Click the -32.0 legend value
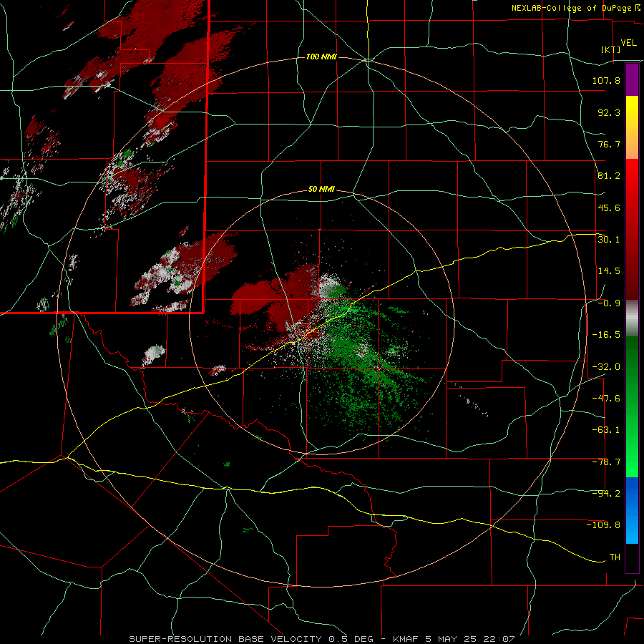Image resolution: width=644 pixels, height=644 pixels. coord(606,367)
